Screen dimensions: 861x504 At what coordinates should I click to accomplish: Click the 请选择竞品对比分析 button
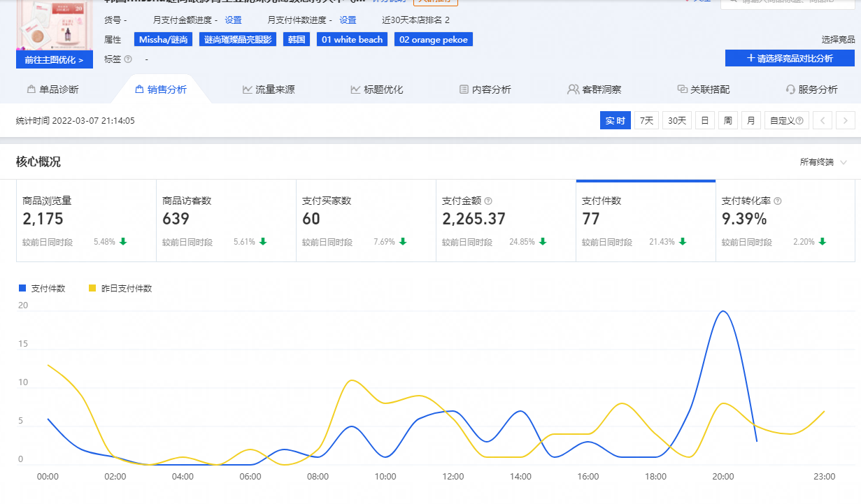pyautogui.click(x=790, y=59)
